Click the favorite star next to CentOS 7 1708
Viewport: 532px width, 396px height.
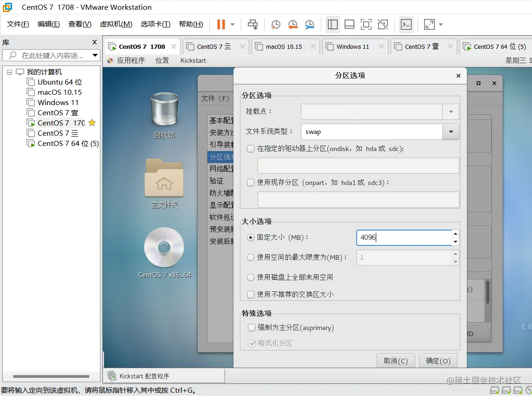tap(92, 123)
